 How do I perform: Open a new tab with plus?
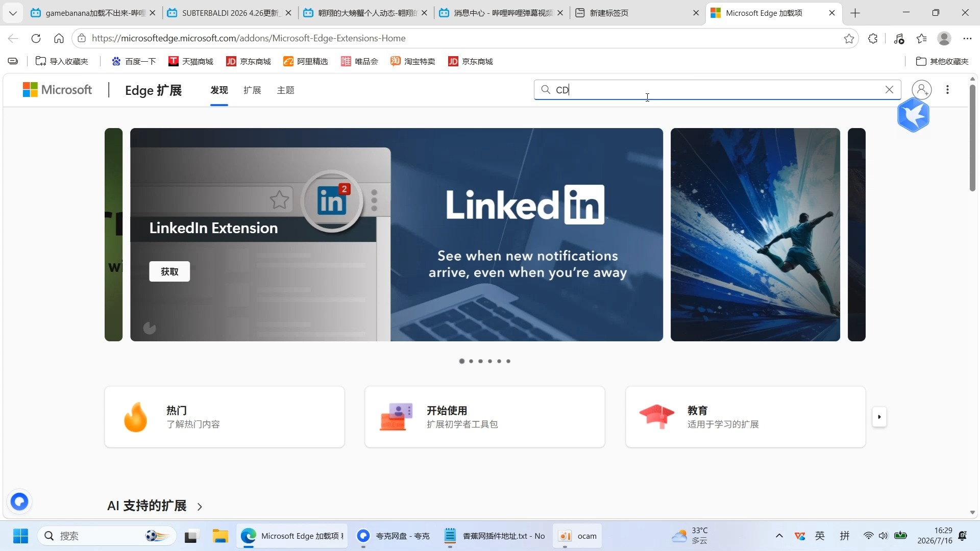pyautogui.click(x=855, y=13)
